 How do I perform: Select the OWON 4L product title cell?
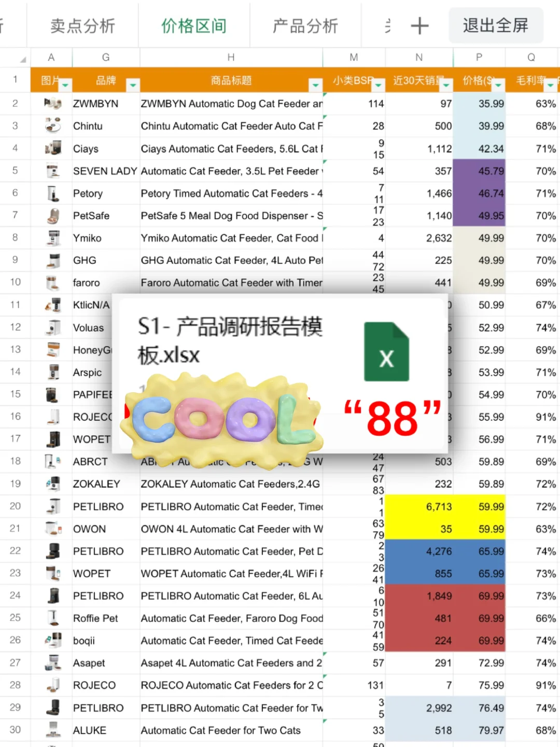point(231,529)
